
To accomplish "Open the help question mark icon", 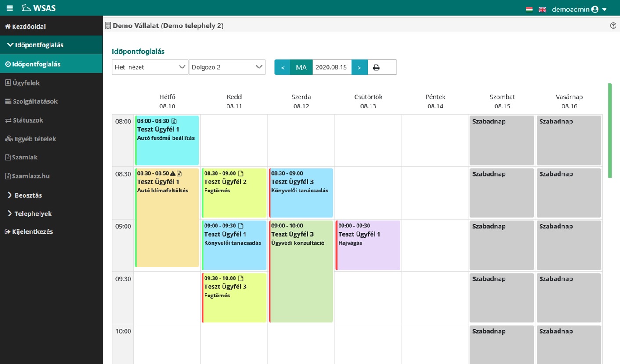I will [x=613, y=26].
